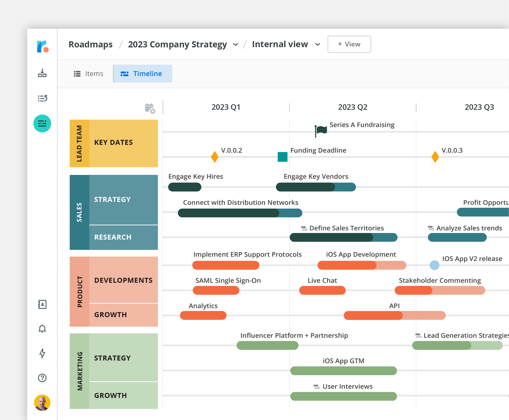
Task: Switch to Timeline view tab
Action: point(143,74)
